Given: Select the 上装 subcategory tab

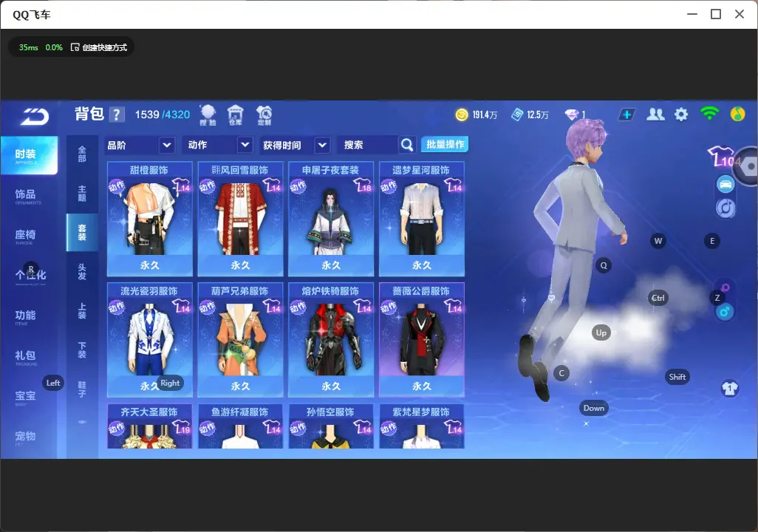Looking at the screenshot, I should [82, 311].
